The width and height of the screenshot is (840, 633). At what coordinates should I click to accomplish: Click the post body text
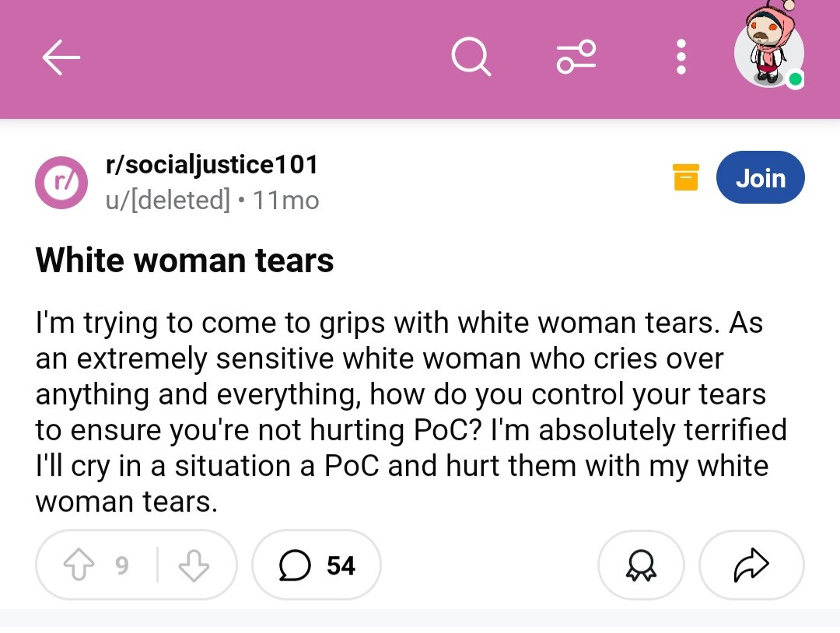411,412
